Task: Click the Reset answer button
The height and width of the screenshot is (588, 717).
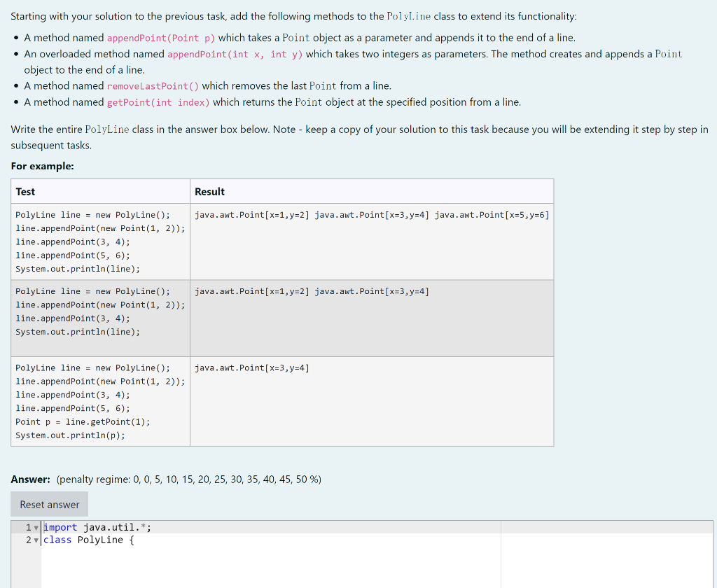Action: pyautogui.click(x=49, y=503)
